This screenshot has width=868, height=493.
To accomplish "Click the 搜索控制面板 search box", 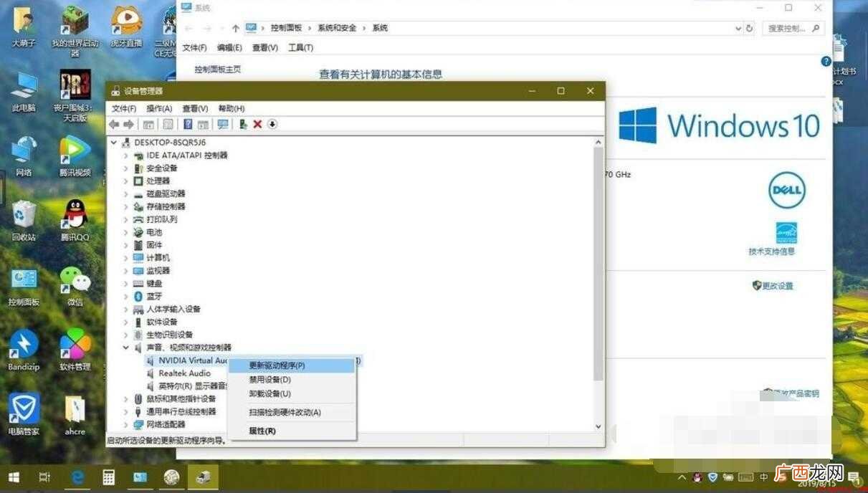I will click(795, 29).
